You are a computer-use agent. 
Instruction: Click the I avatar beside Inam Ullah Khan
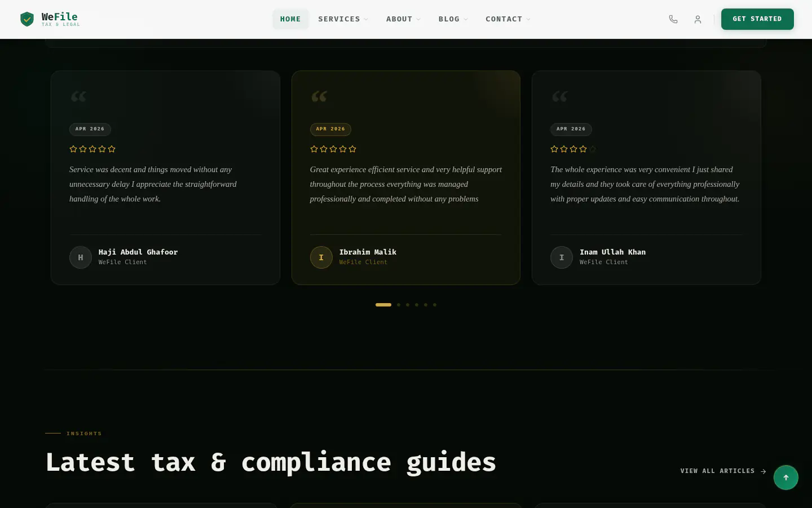tap(562, 257)
